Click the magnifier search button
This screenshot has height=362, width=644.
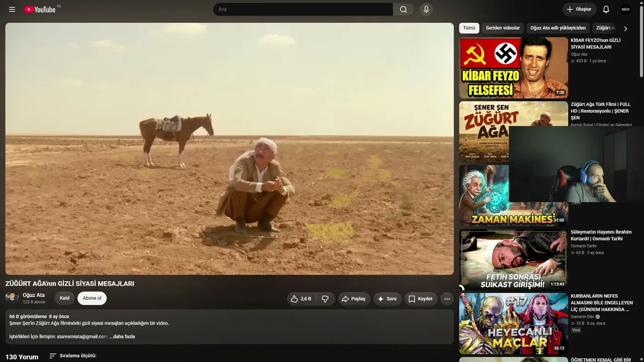tap(404, 10)
